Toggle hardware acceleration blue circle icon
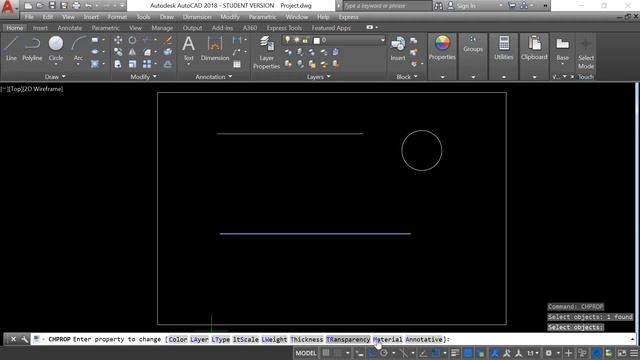 (x=596, y=353)
